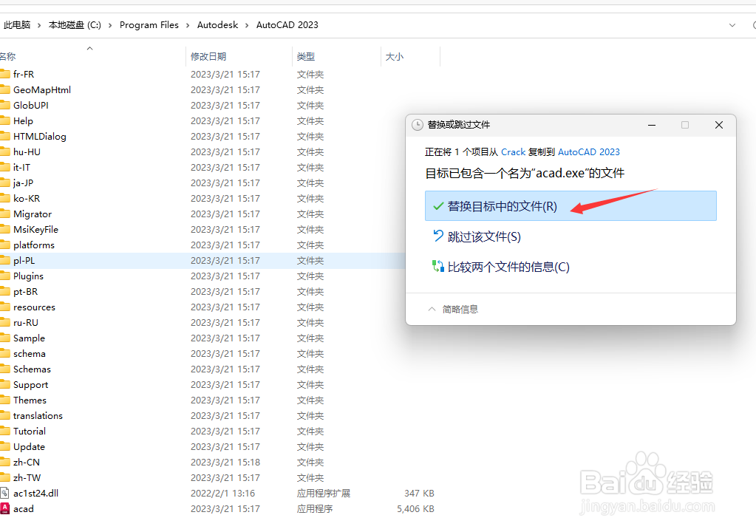Click the Update folder icon
Image resolution: width=756 pixels, height=532 pixels.
tap(5, 447)
